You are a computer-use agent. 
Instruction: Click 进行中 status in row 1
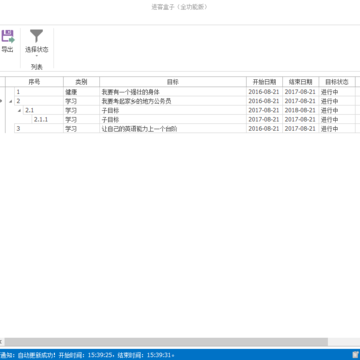click(x=337, y=92)
